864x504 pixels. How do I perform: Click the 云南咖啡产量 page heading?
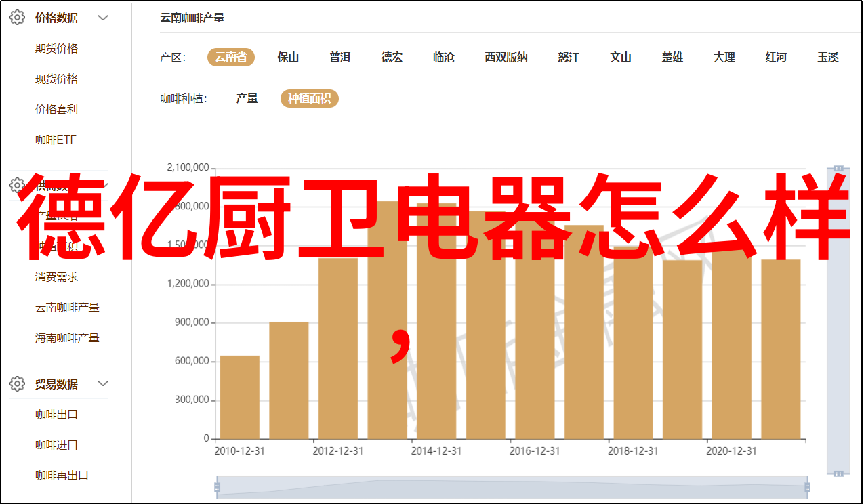(x=192, y=18)
